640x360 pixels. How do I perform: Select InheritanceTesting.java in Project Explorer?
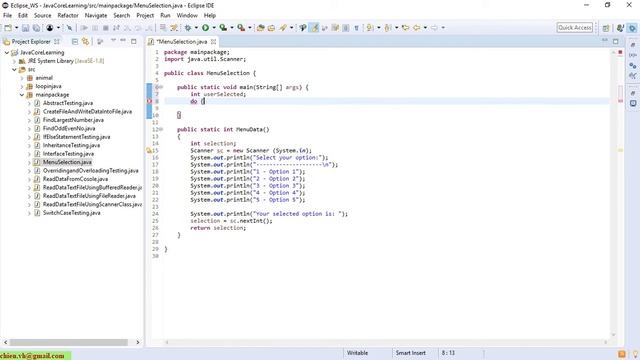71,145
